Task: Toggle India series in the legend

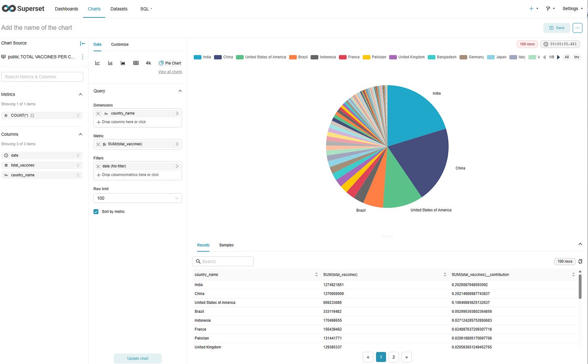Action: (202, 57)
